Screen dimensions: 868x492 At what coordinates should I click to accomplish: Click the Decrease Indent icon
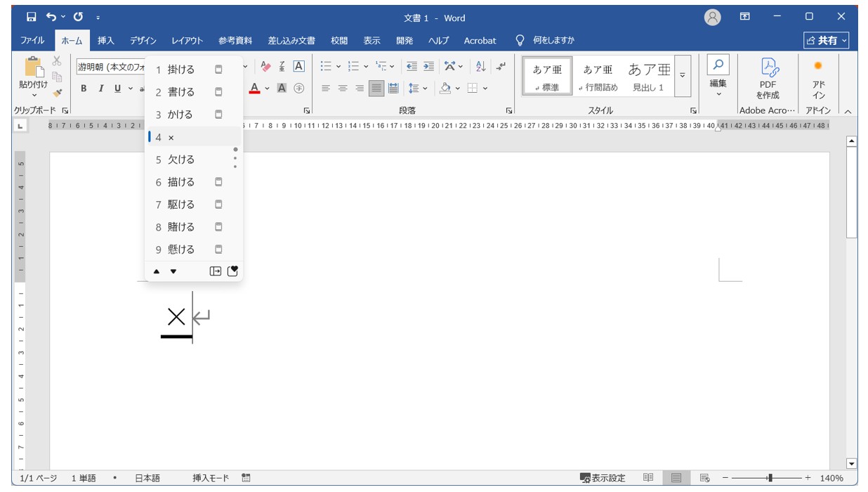point(412,66)
